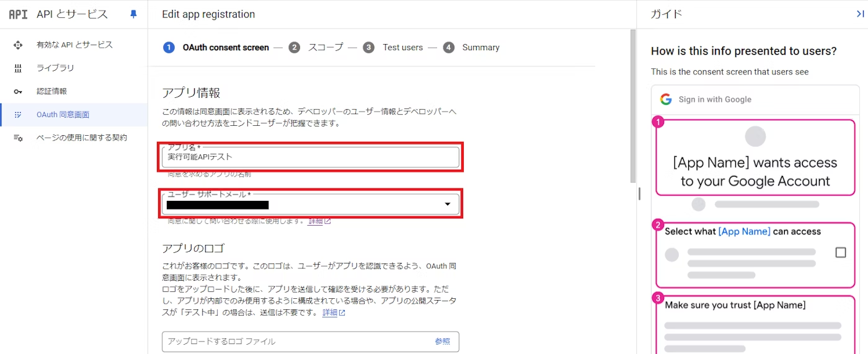Click the アプリ情報 section heading

click(x=191, y=93)
